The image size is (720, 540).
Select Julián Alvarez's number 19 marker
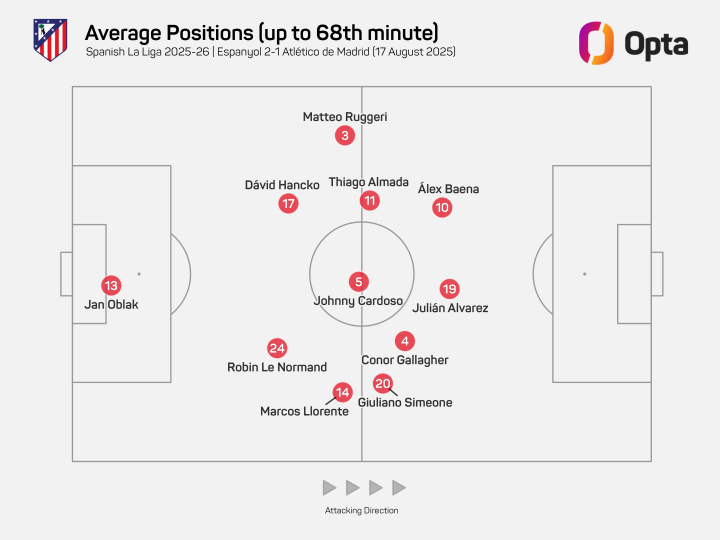tap(450, 289)
